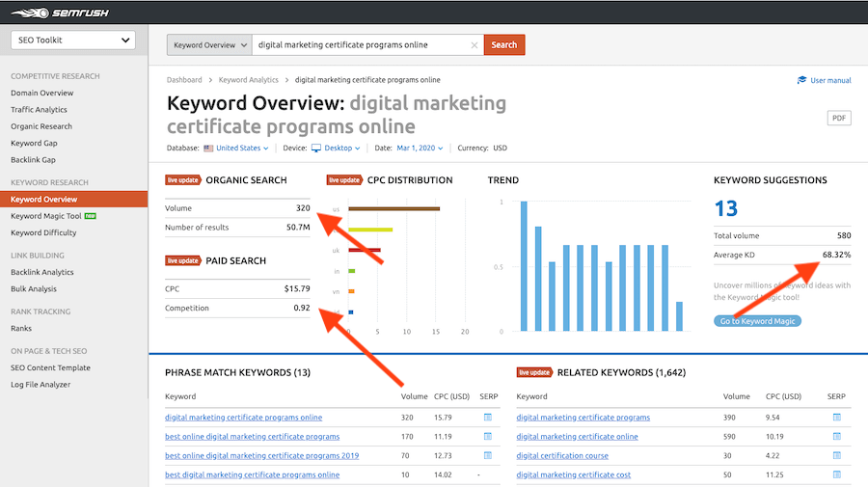Click the keyword suggestions count 13
Viewport: 868px width, 487px height.
point(725,208)
